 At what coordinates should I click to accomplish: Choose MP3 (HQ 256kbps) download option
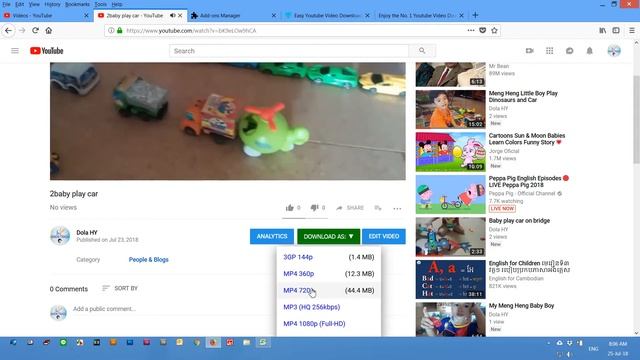(329, 307)
